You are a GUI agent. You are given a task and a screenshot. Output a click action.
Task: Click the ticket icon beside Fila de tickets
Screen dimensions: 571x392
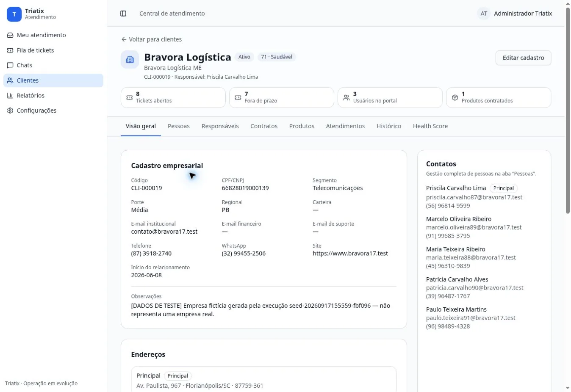point(10,50)
